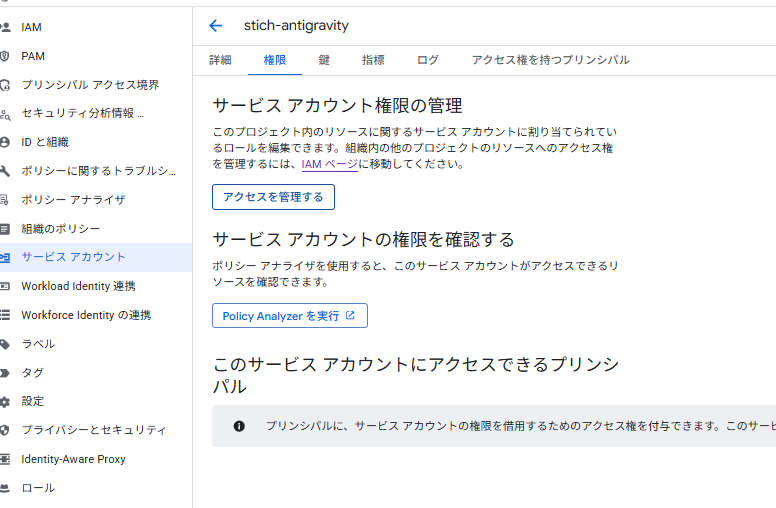This screenshot has height=508, width=776.
Task: Switch to アクセス権を持つプリンシパル tab
Action: pos(550,60)
